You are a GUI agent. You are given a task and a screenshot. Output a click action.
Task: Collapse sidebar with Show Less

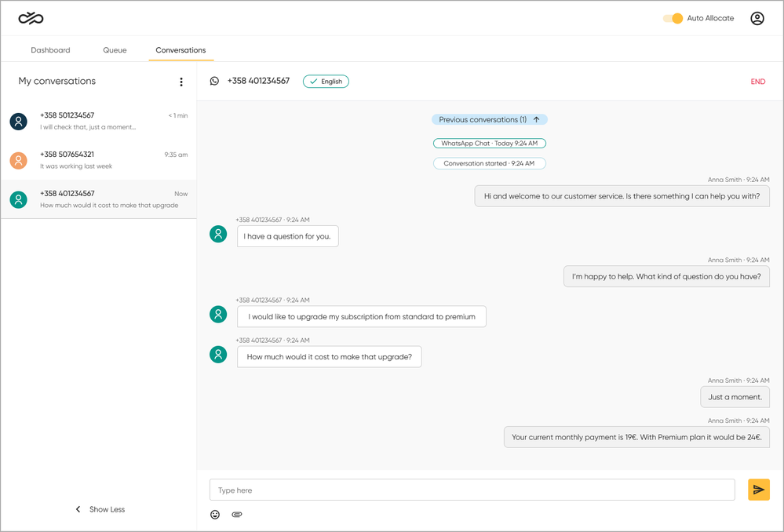click(100, 509)
